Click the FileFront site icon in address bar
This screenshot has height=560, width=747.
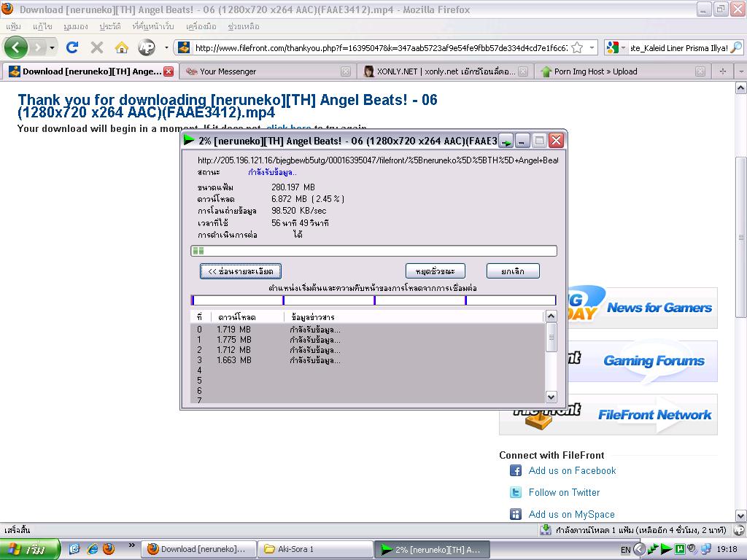(184, 47)
